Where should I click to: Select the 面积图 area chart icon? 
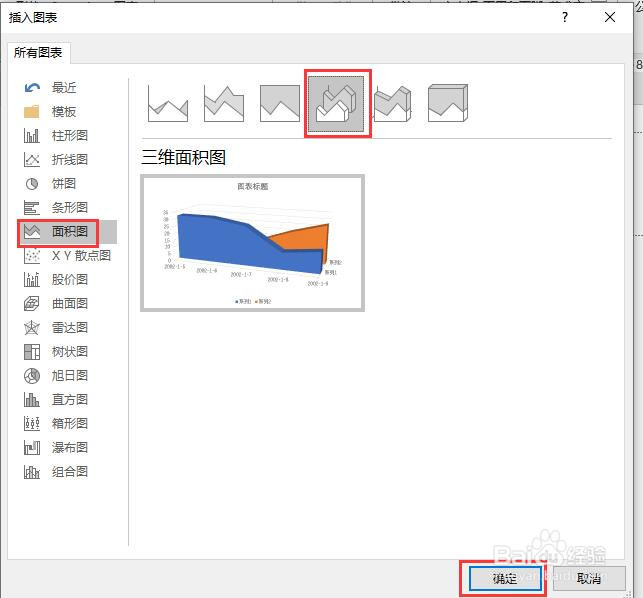coord(32,232)
